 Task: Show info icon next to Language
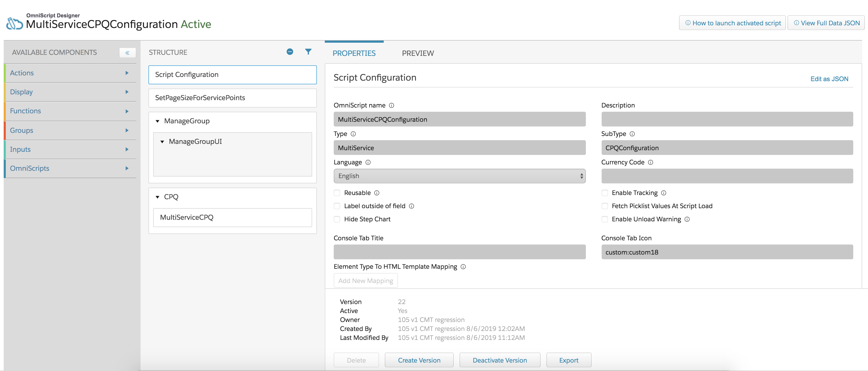368,162
